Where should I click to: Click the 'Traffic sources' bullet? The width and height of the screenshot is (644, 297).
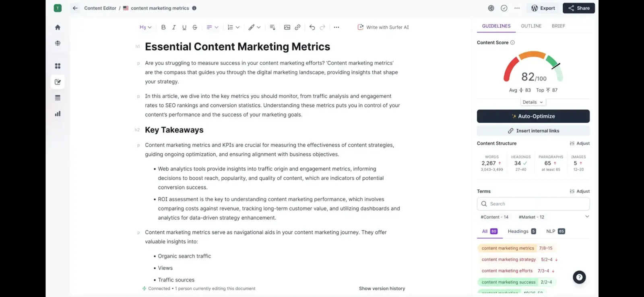(176, 280)
